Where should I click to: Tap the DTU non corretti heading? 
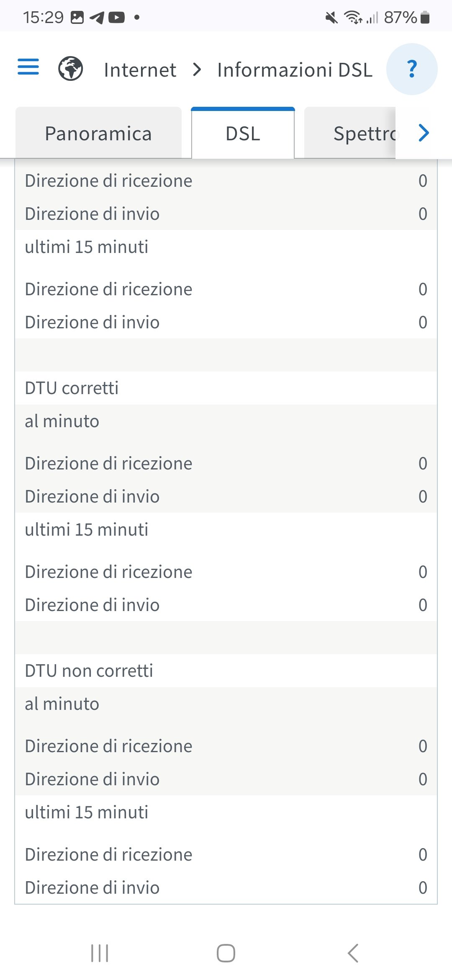click(x=89, y=671)
